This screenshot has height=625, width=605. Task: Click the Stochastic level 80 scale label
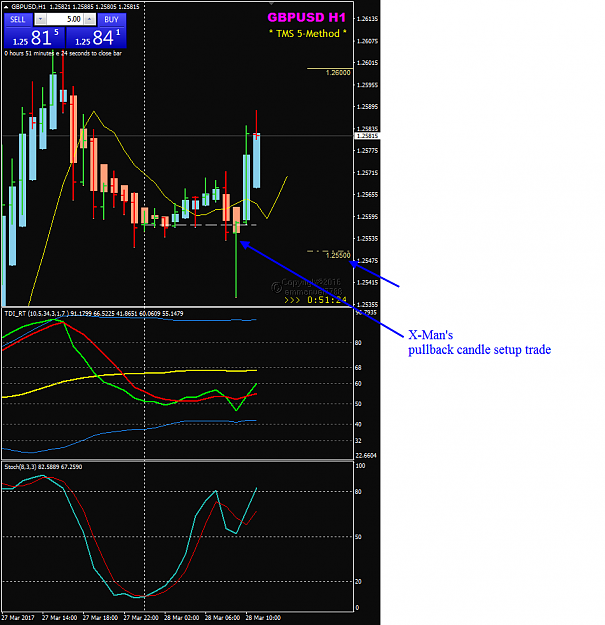(358, 492)
